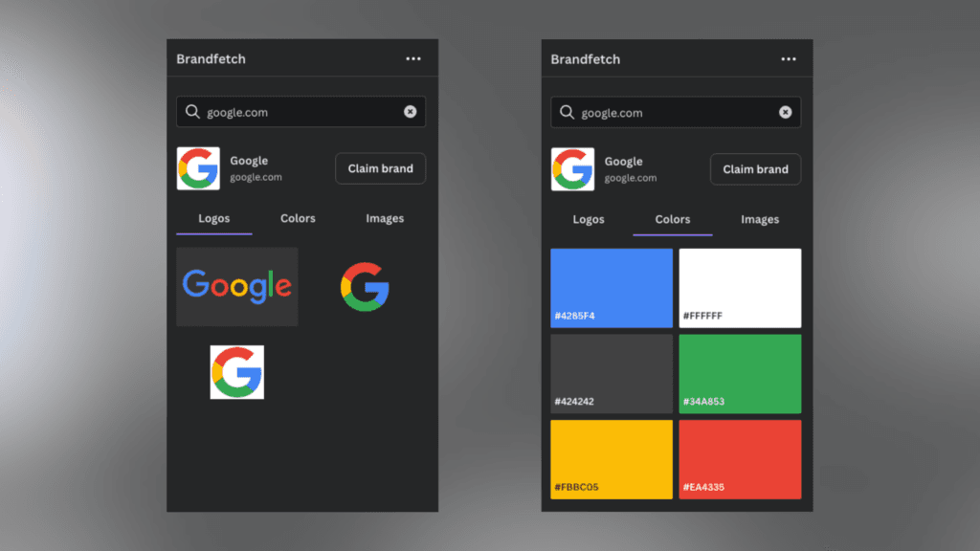Select the Colors tab in right panel

[x=673, y=219]
